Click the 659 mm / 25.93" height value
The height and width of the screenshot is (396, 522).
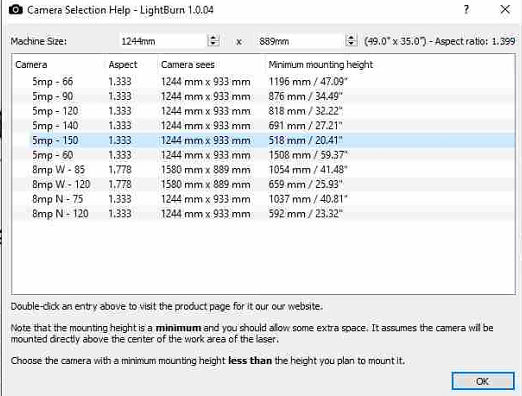(x=305, y=184)
